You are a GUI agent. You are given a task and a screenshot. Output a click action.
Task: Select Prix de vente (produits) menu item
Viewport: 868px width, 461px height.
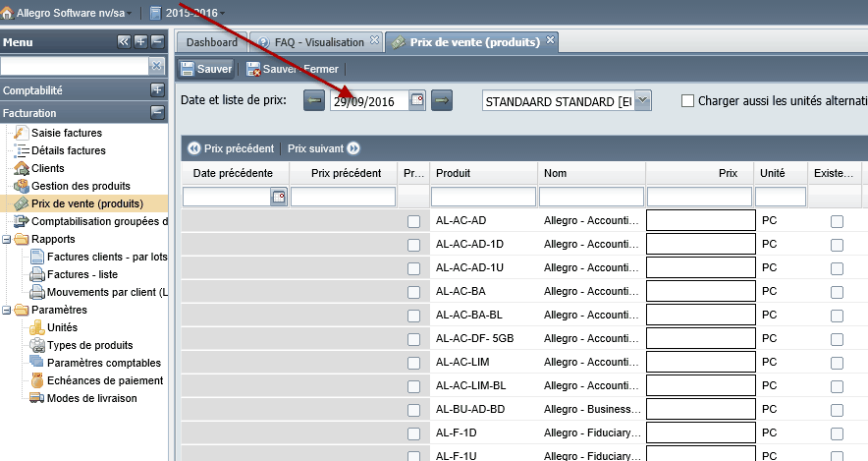click(x=87, y=203)
